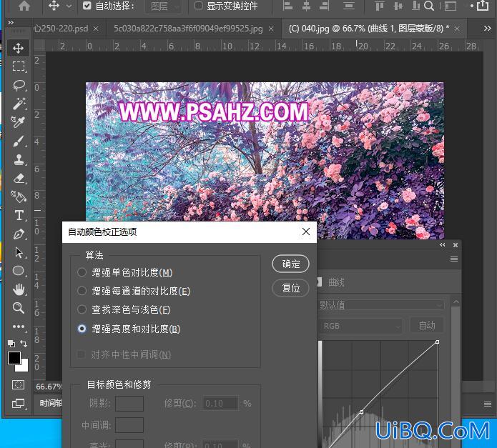
Task: Change screen mode icon at toolbar bottom
Action: [x=19, y=404]
